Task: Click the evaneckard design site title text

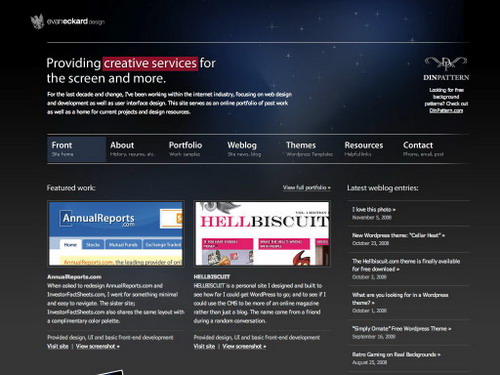Action: coord(76,22)
